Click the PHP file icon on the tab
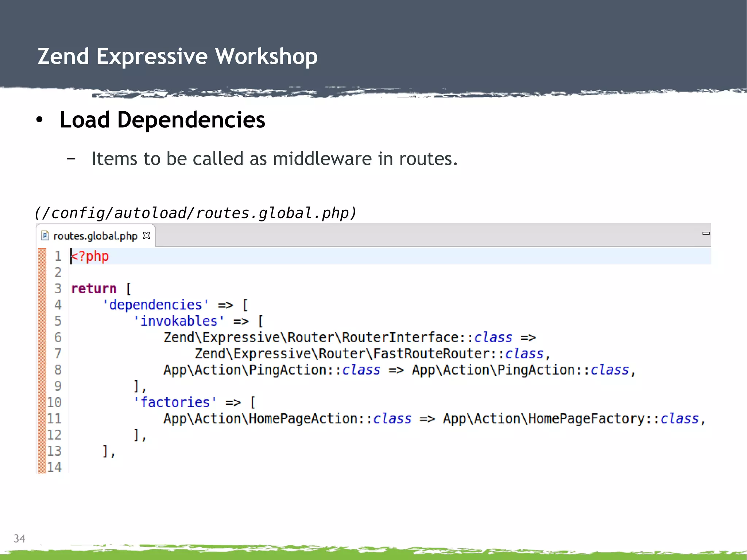 [x=45, y=236]
